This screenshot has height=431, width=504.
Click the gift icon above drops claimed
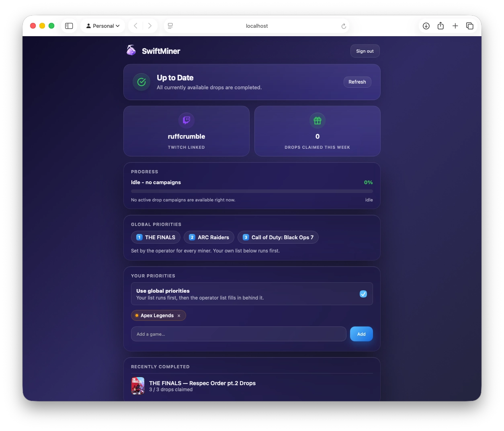tap(318, 120)
